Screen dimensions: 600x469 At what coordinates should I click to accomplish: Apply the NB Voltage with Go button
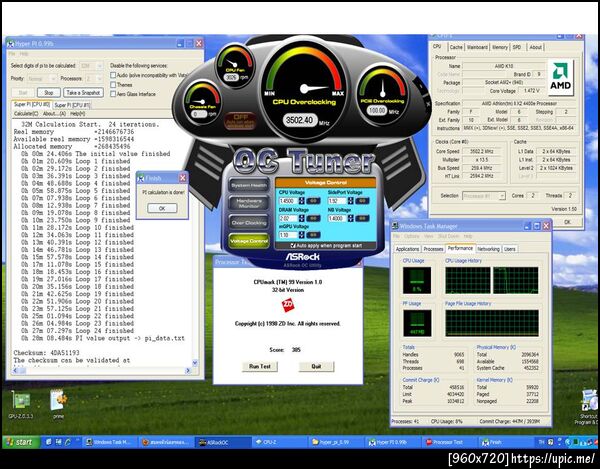[x=362, y=218]
